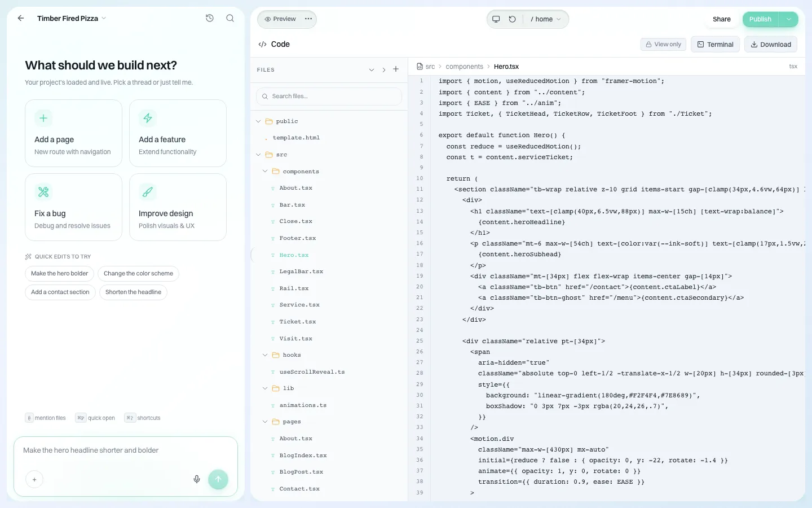Click components breadcrumb in editor path
This screenshot has width=812, height=508.
(464, 67)
